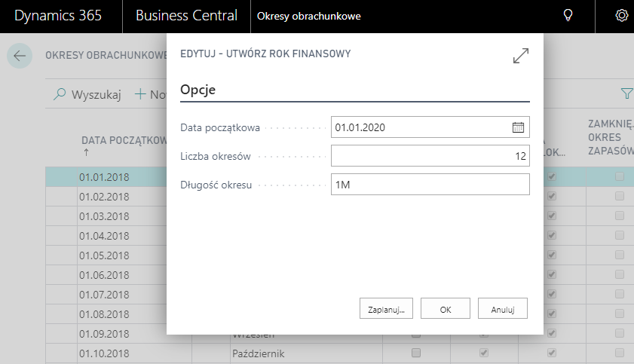
Task: Select the 01.06.2018 date cell
Action: 104,275
